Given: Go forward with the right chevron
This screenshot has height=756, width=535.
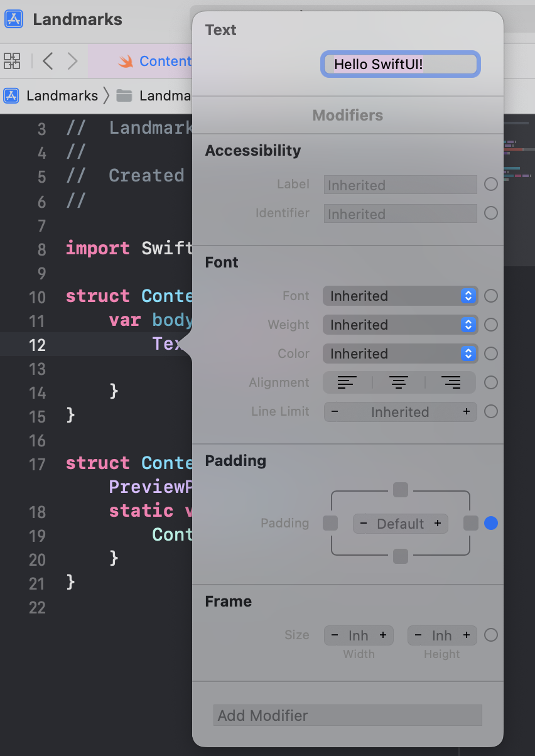Looking at the screenshot, I should pos(73,61).
